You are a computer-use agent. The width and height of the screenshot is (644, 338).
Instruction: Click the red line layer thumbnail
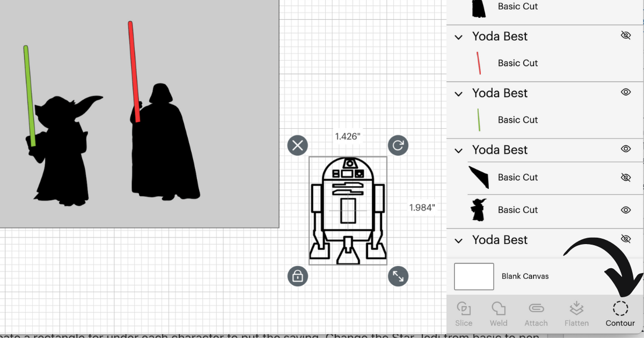click(x=479, y=63)
